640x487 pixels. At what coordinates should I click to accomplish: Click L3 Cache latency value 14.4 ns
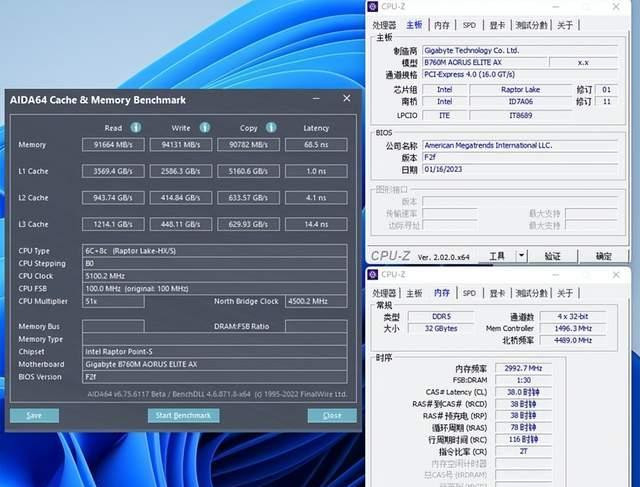[x=316, y=224]
